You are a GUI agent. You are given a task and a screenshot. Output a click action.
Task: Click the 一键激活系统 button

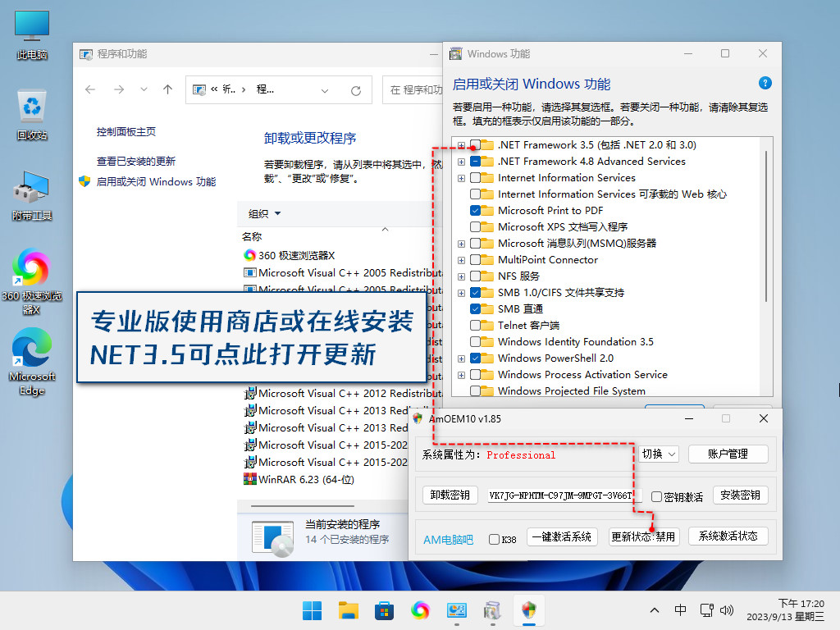(x=561, y=536)
